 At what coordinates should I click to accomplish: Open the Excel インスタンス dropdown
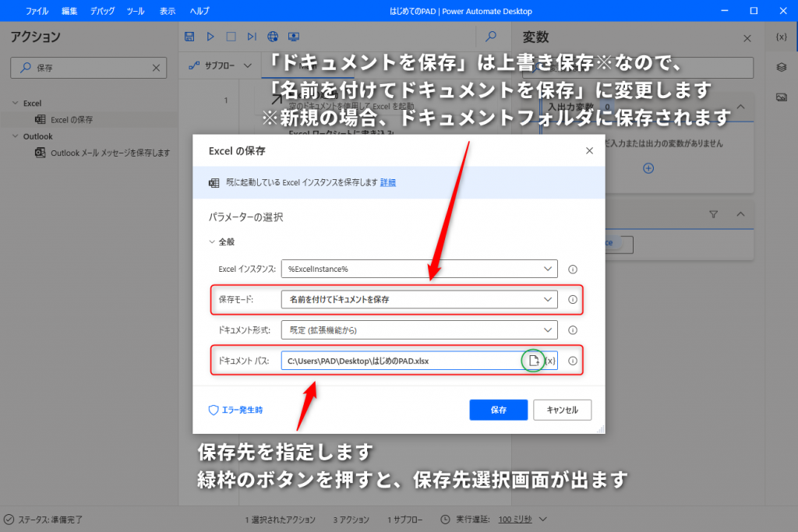(x=419, y=269)
